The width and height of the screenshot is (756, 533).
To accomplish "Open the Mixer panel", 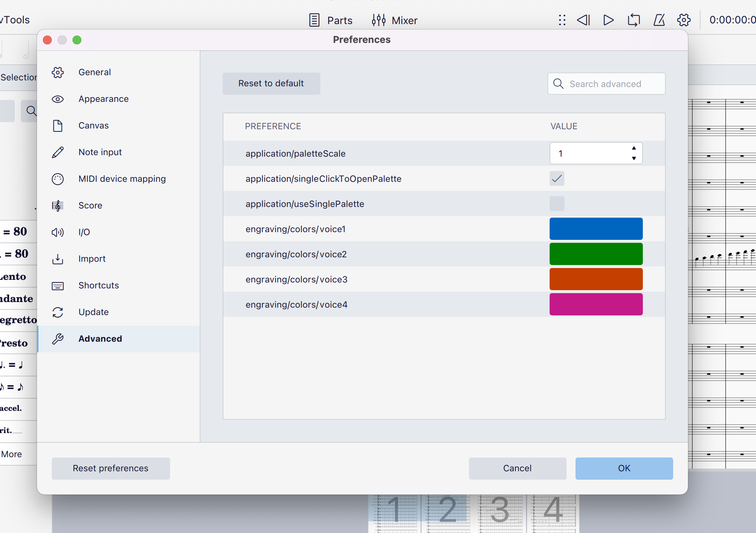I will tap(394, 20).
